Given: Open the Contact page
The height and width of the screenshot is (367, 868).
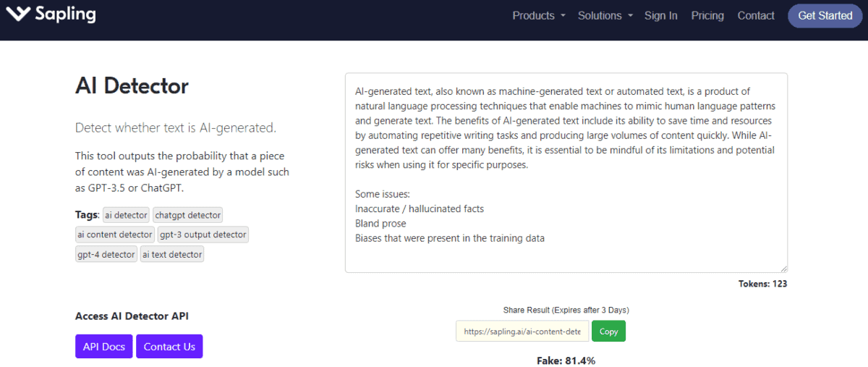Looking at the screenshot, I should click(x=756, y=15).
